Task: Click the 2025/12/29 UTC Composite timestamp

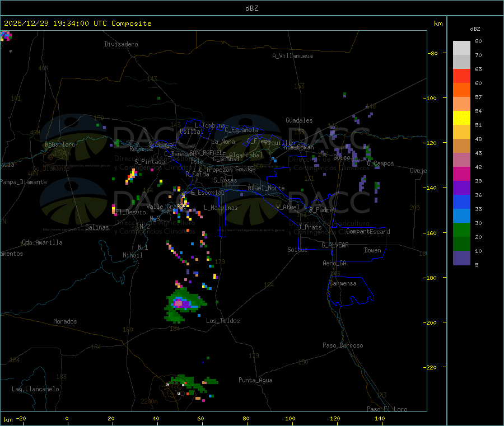Action: click(x=78, y=24)
